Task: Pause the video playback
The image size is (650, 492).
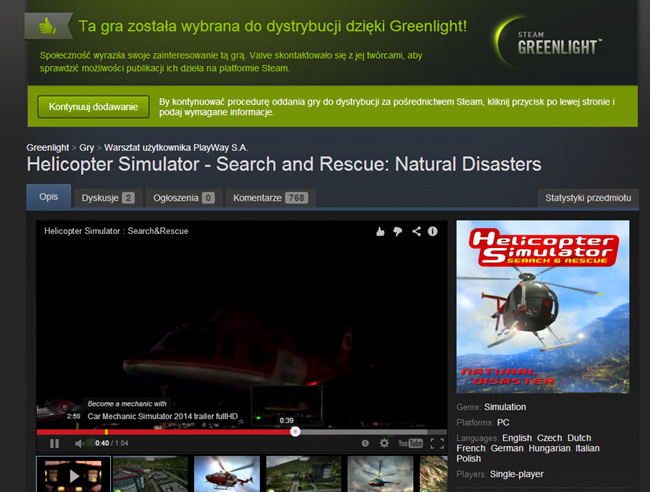Action: click(x=54, y=443)
